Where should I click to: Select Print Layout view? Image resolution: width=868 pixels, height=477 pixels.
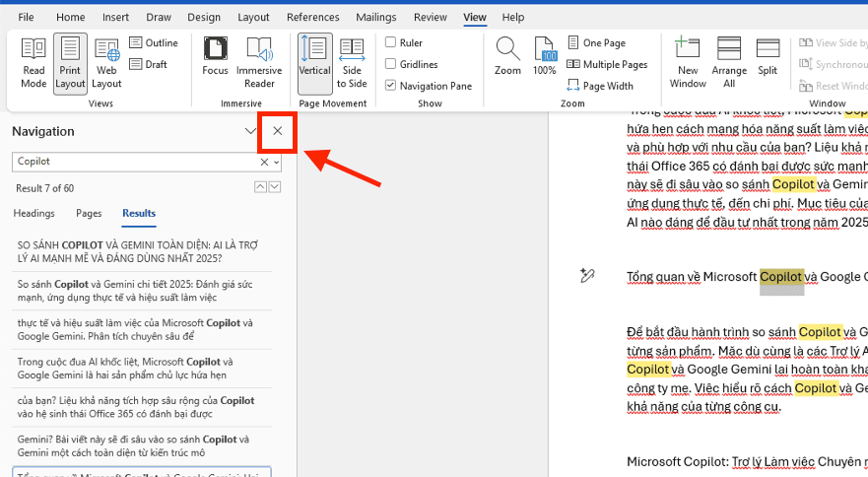point(70,63)
